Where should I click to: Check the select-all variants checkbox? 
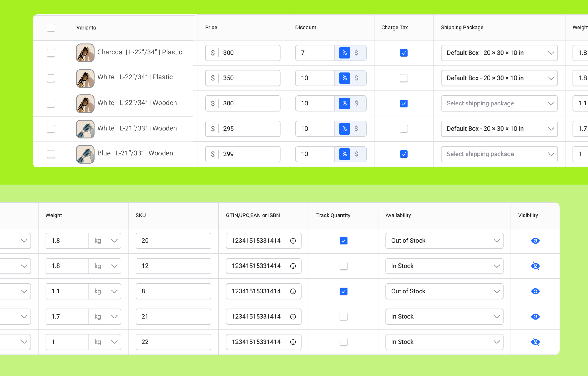51,28
